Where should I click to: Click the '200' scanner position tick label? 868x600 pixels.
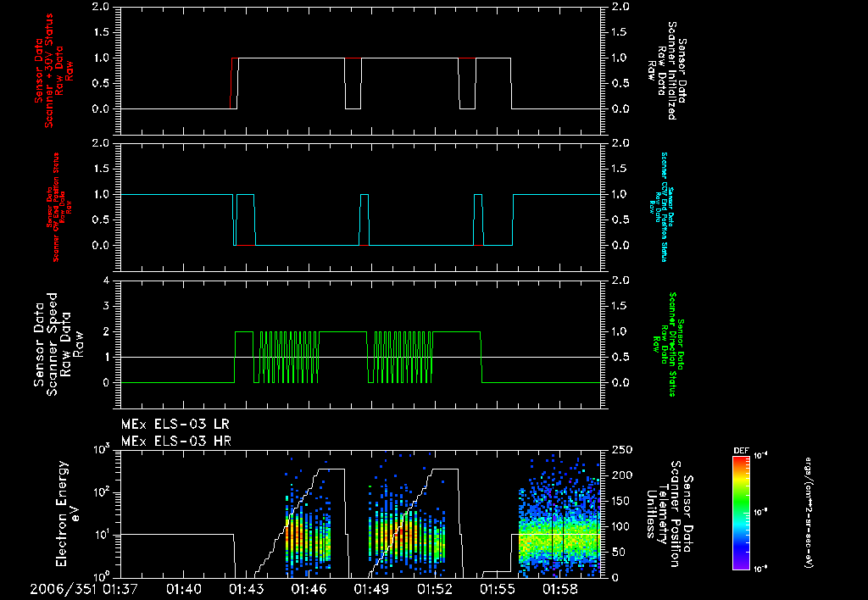621,475
